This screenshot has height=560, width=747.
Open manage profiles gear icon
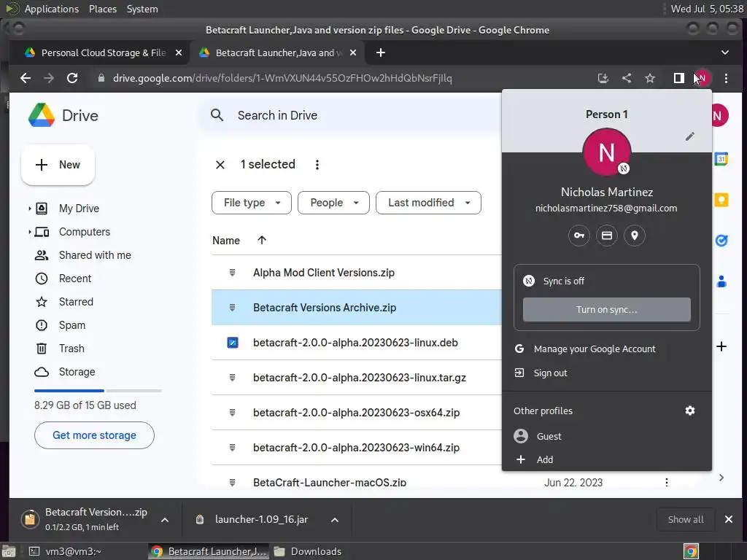(690, 411)
